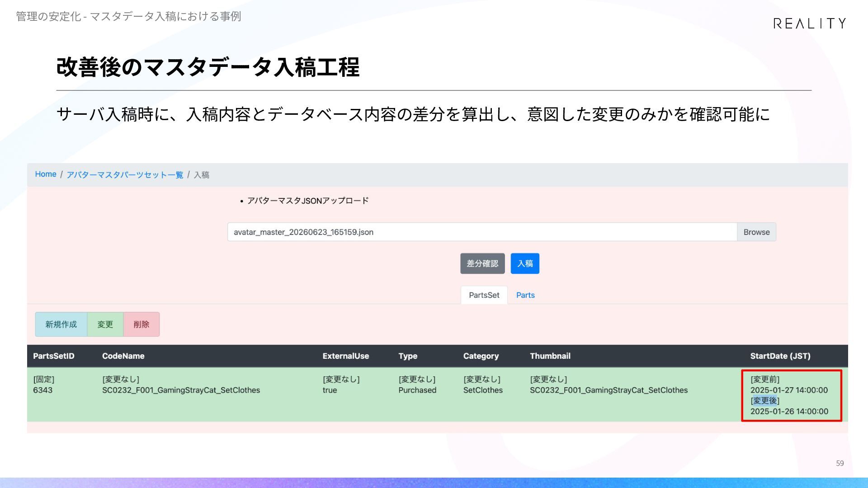Viewport: 868px width, 488px height.
Task: Select the 入稿 breadcrumb text
Action: tap(202, 175)
